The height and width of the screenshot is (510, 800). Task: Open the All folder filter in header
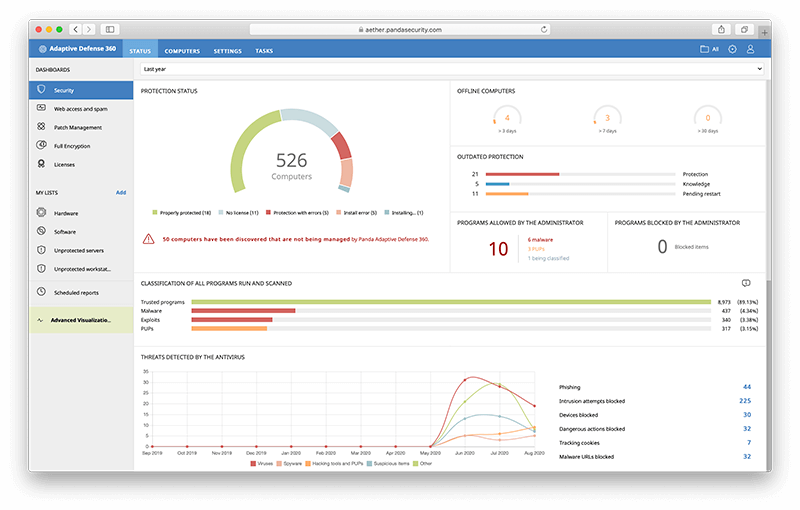click(709, 49)
